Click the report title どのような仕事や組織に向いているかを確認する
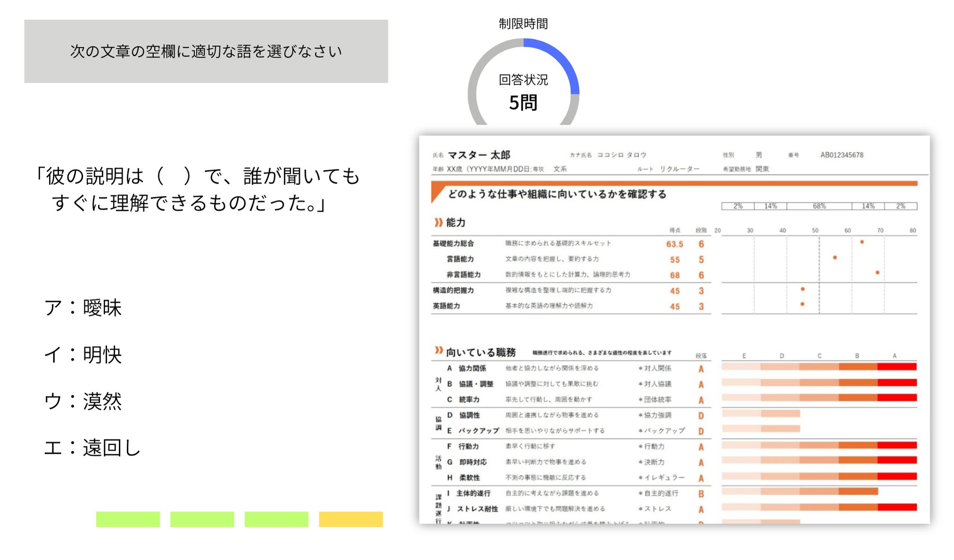Screen dimensions: 954x560 point(557,194)
